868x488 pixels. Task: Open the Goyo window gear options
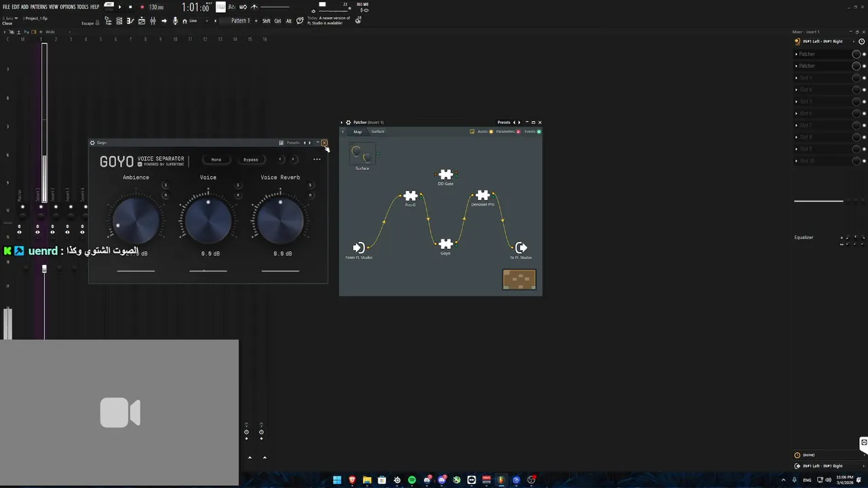point(93,143)
